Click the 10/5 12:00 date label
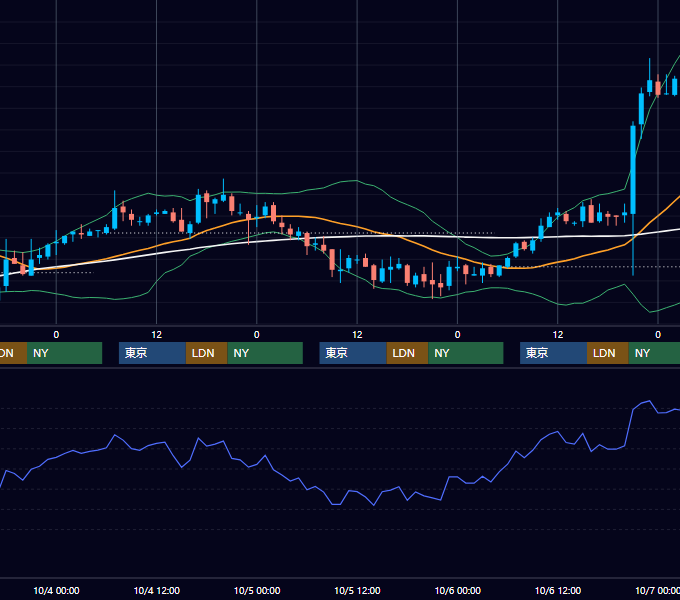Image resolution: width=680 pixels, height=600 pixels. click(357, 590)
